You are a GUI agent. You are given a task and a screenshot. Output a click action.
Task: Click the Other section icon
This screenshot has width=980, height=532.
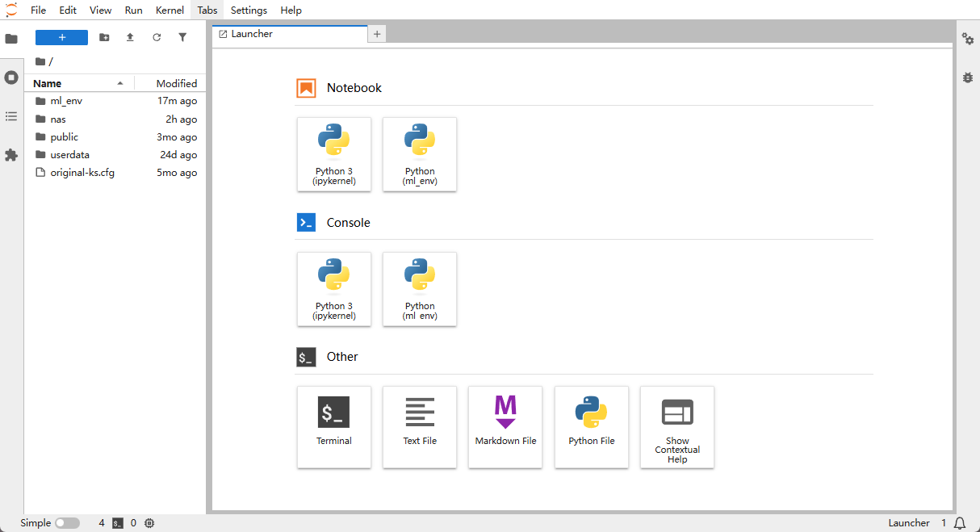click(306, 357)
